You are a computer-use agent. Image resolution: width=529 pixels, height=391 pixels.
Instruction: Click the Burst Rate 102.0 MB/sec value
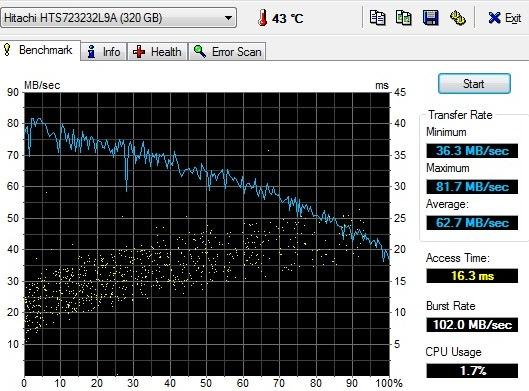(x=472, y=325)
